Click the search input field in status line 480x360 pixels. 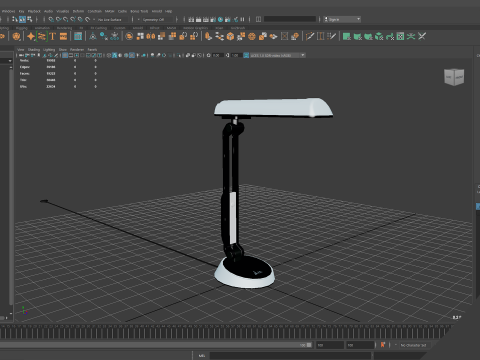tap(290, 19)
